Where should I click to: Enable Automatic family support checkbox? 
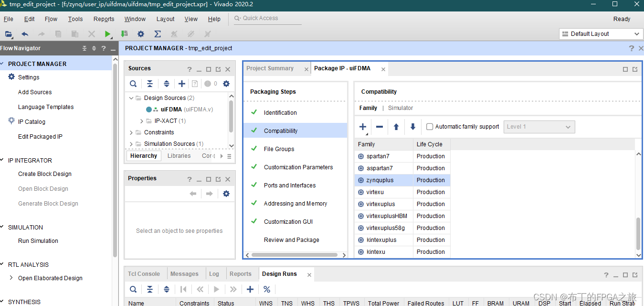coord(430,127)
